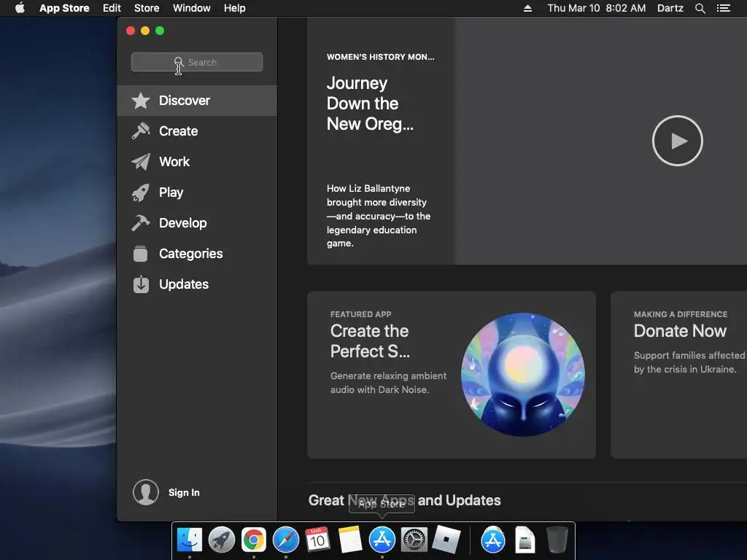The image size is (747, 560).
Task: Browse the Categories section
Action: (197, 253)
